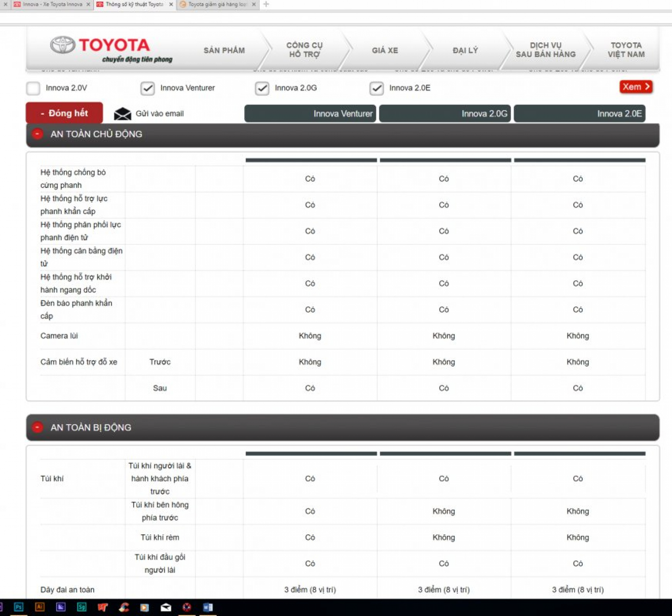This screenshot has height=616, width=672.
Task: Click 'Túi khí bên hông phía trước' label
Action: point(160,511)
